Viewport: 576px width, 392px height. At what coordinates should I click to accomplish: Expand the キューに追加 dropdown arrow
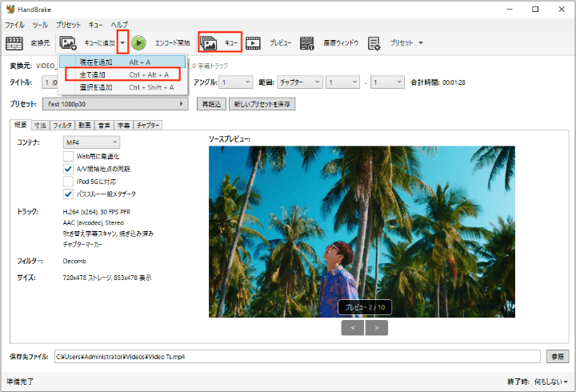(x=122, y=42)
